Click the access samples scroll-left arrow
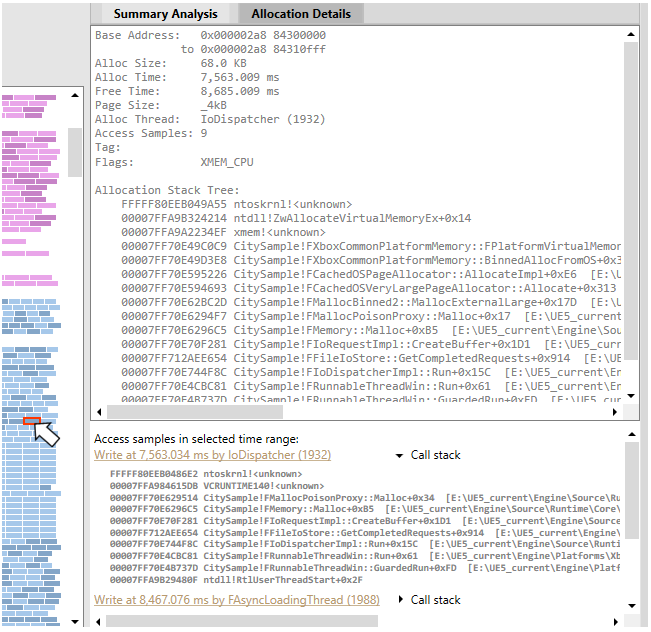This screenshot has width=651, height=632. click(98, 622)
